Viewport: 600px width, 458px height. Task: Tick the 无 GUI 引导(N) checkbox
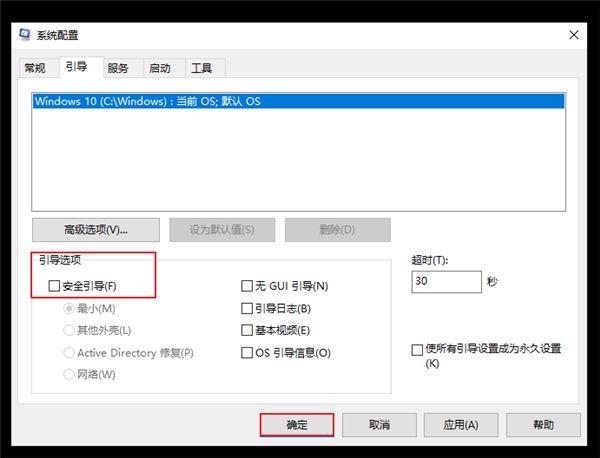click(x=247, y=286)
